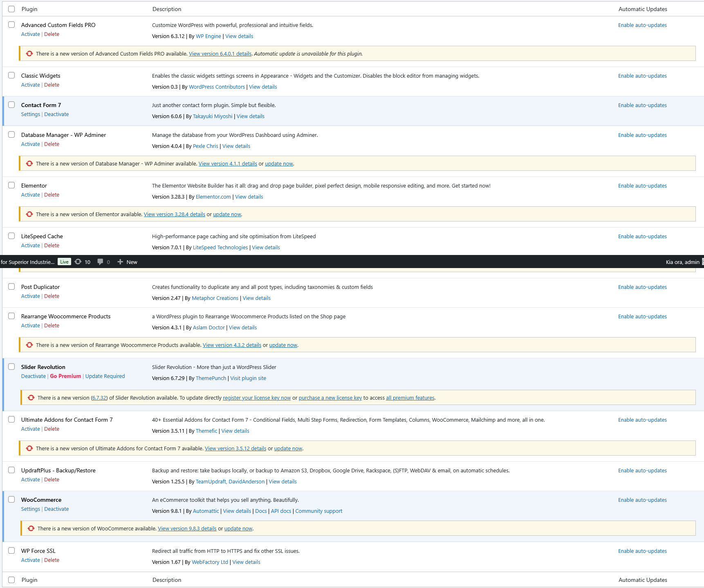Screen dimensions: 704x588
Task: Open Contact Form 7 Settings
Action: (31, 114)
